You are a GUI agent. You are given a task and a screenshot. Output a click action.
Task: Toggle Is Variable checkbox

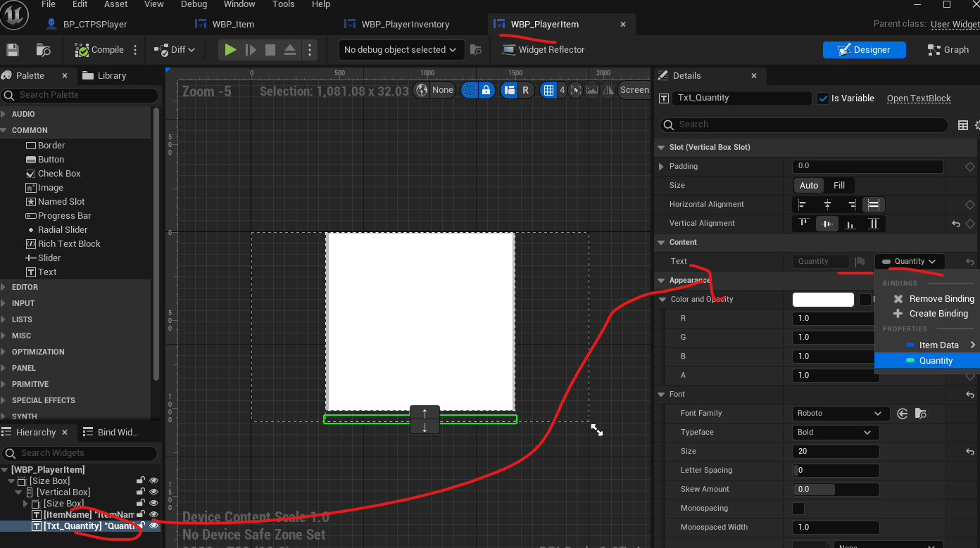[823, 98]
